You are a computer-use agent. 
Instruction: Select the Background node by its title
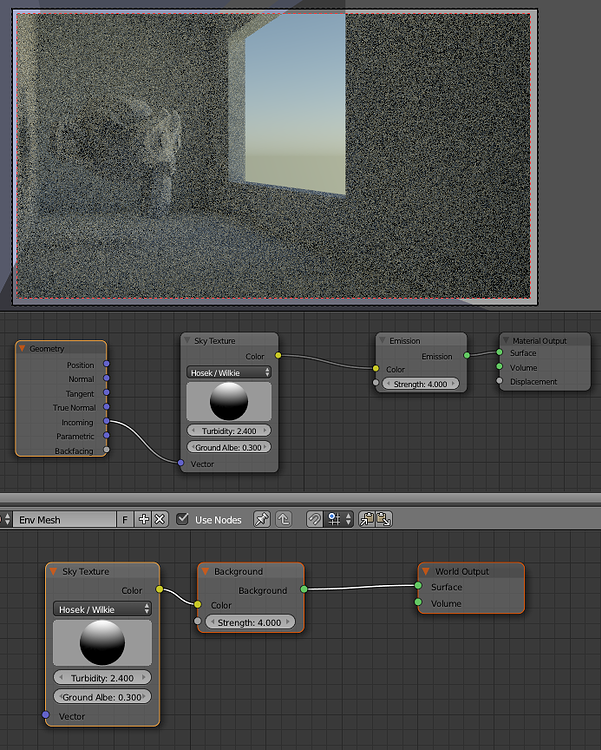click(238, 571)
